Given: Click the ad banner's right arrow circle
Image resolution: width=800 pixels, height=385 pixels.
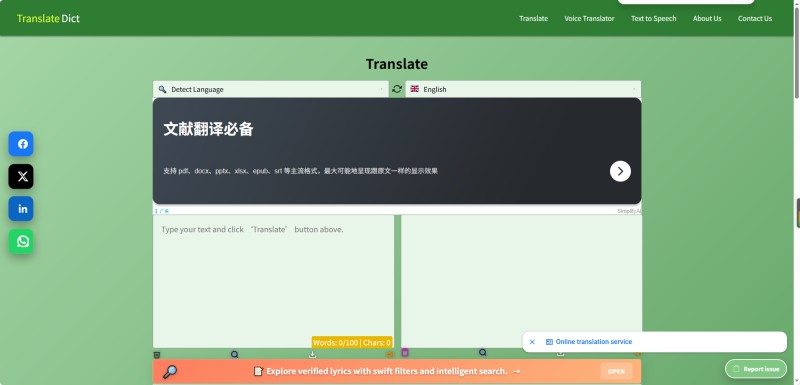Looking at the screenshot, I should click(x=620, y=171).
